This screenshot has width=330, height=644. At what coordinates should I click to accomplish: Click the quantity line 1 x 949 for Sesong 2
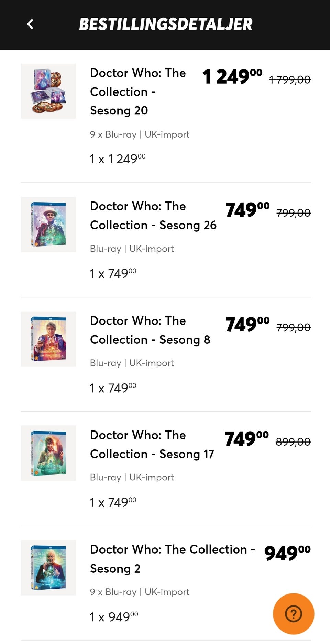(x=114, y=617)
